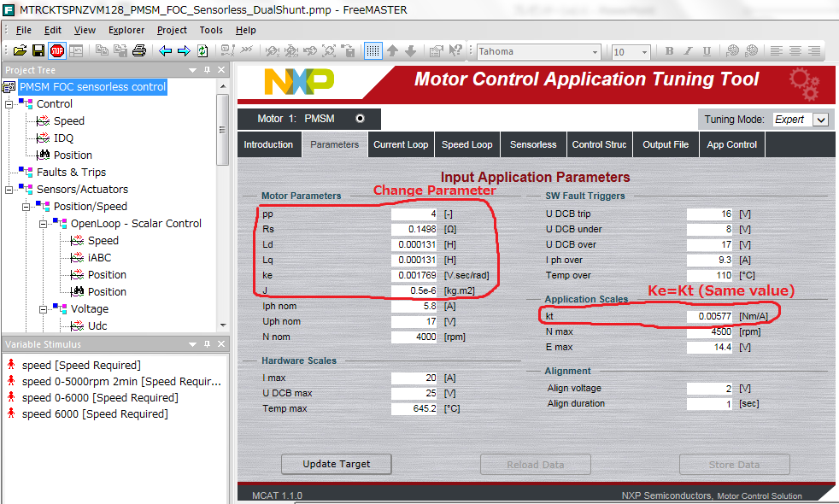Viewport: 839px width, 504px height.
Task: Toggle the grid view toolbar icon
Action: pyautogui.click(x=373, y=51)
